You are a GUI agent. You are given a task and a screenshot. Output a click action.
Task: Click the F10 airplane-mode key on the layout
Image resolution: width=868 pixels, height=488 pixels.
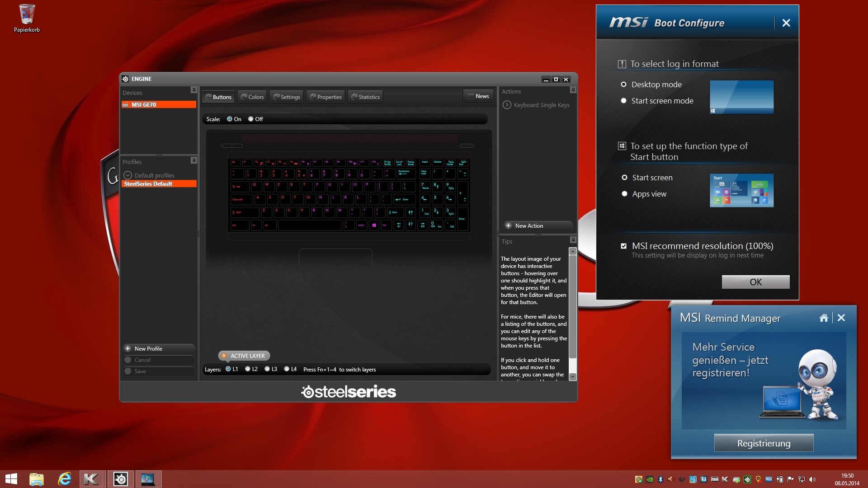click(x=352, y=162)
